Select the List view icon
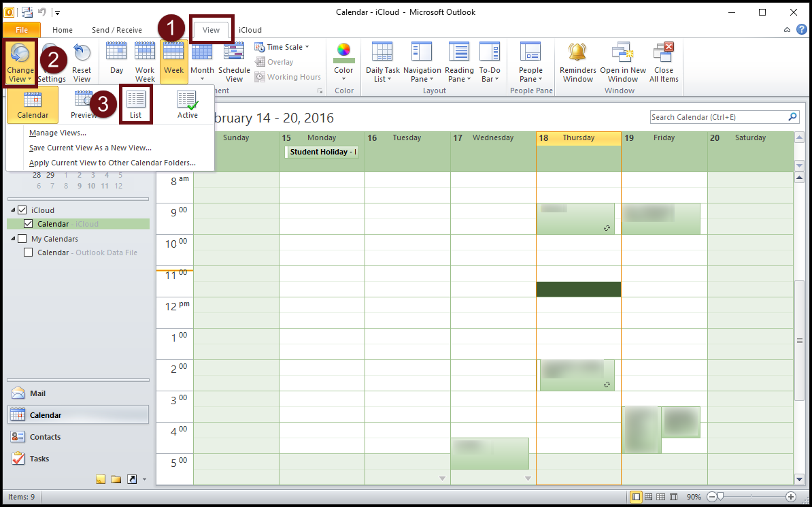This screenshot has width=812, height=507. point(136,103)
